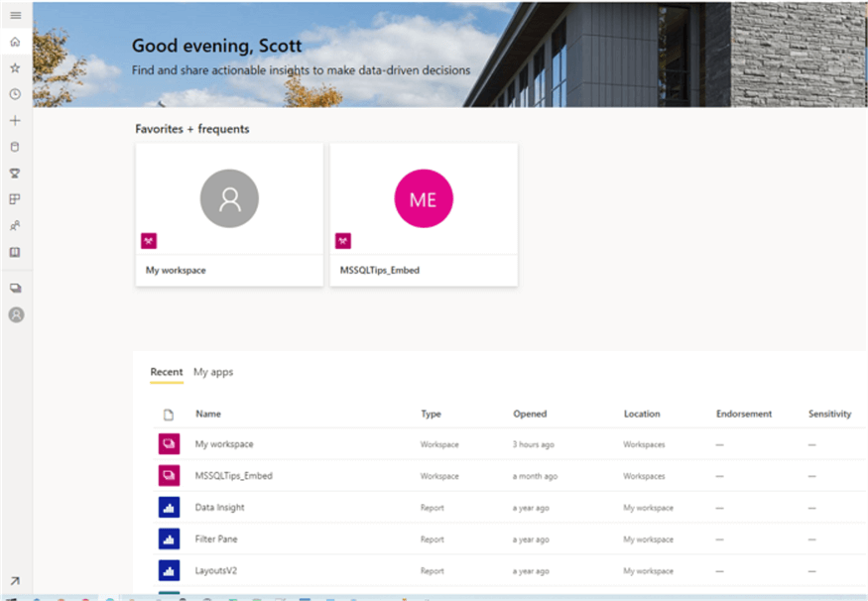Click Type 'Report' in Filter Pane row
The width and height of the screenshot is (868, 601).
click(x=432, y=540)
